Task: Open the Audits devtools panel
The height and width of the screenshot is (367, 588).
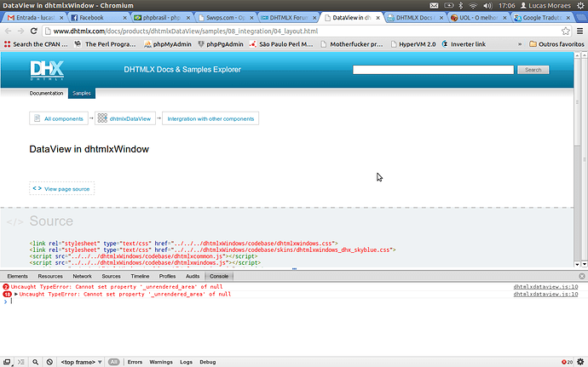Action: (193, 276)
